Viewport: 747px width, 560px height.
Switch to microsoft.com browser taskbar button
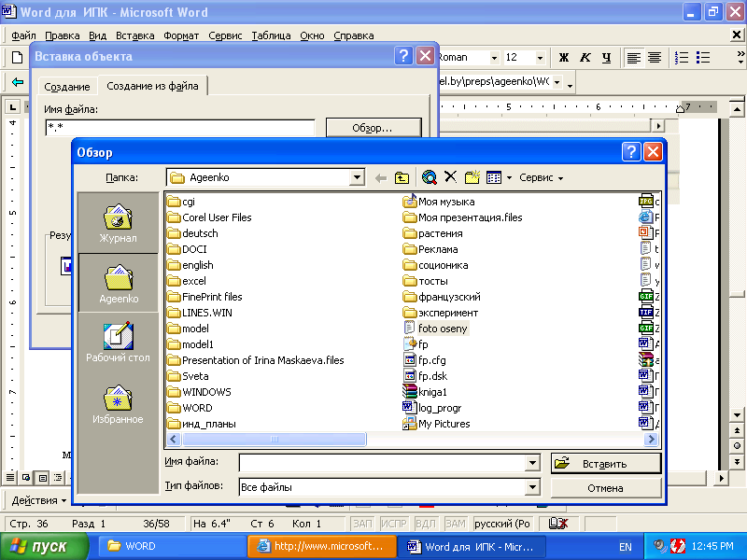[x=321, y=546]
